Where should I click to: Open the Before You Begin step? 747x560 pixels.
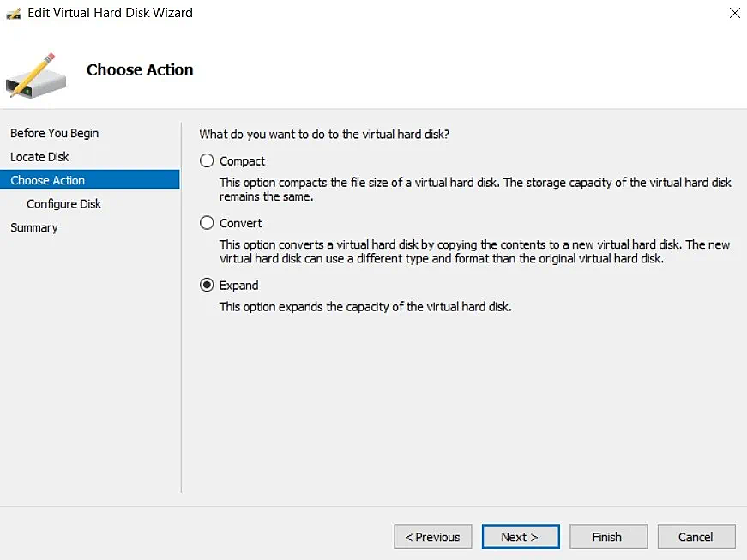[54, 133]
